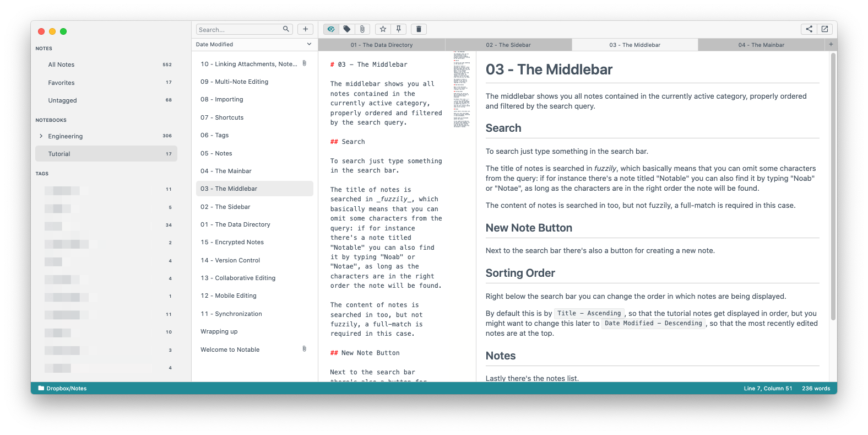Open Favorites category
The image size is (868, 435).
(x=106, y=83)
